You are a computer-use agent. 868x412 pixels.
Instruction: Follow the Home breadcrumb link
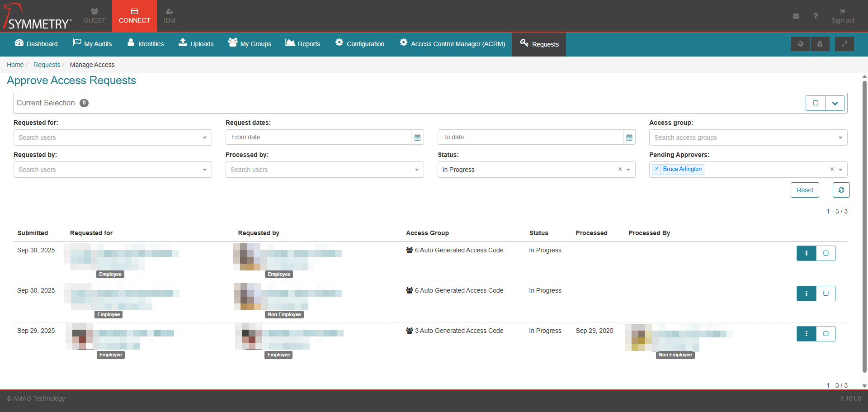(15, 65)
